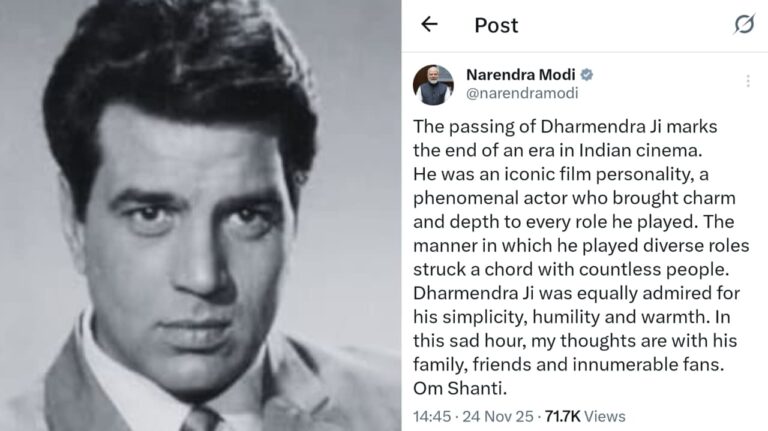The width and height of the screenshot is (768, 431).
Task: Click the back arrow in the header
Action: [x=429, y=24]
